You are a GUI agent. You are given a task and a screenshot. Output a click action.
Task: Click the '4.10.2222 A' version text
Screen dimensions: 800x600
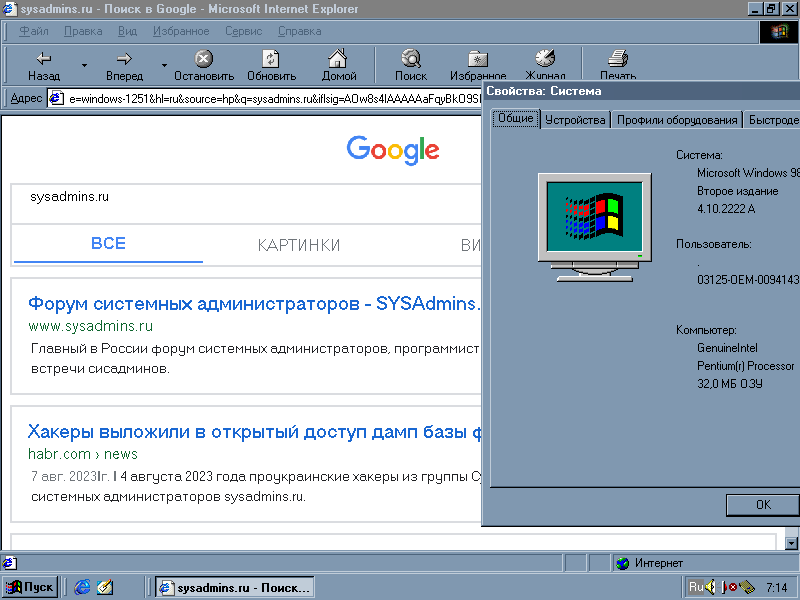pos(726,209)
